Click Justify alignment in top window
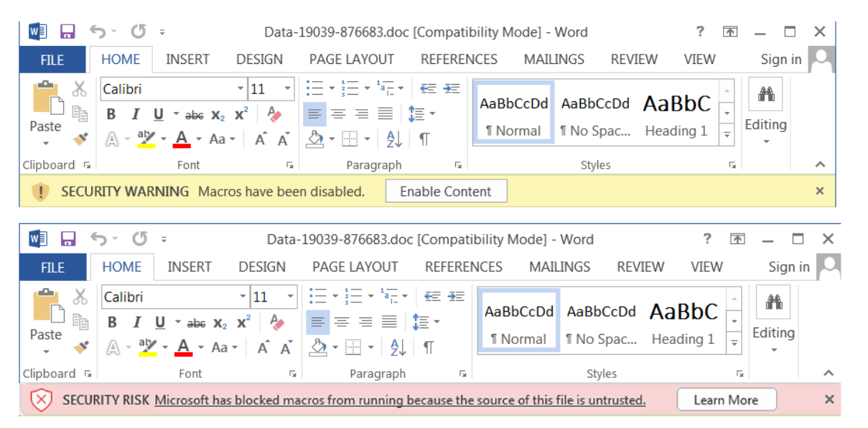This screenshot has height=428, width=868. [x=386, y=114]
